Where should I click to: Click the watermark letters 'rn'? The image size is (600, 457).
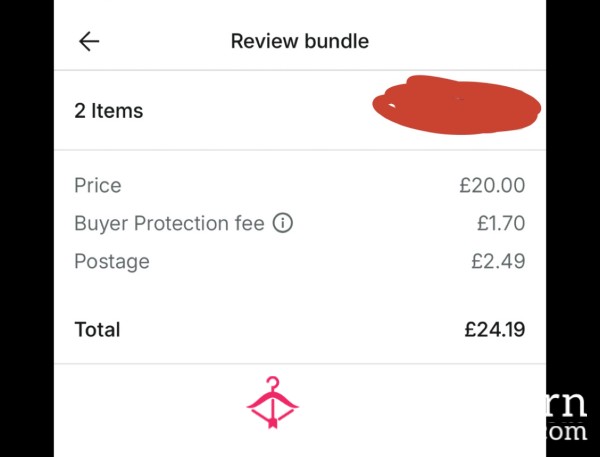pos(567,404)
